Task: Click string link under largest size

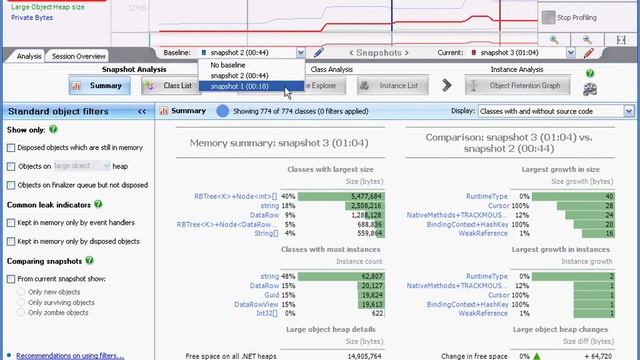Action: [270, 206]
